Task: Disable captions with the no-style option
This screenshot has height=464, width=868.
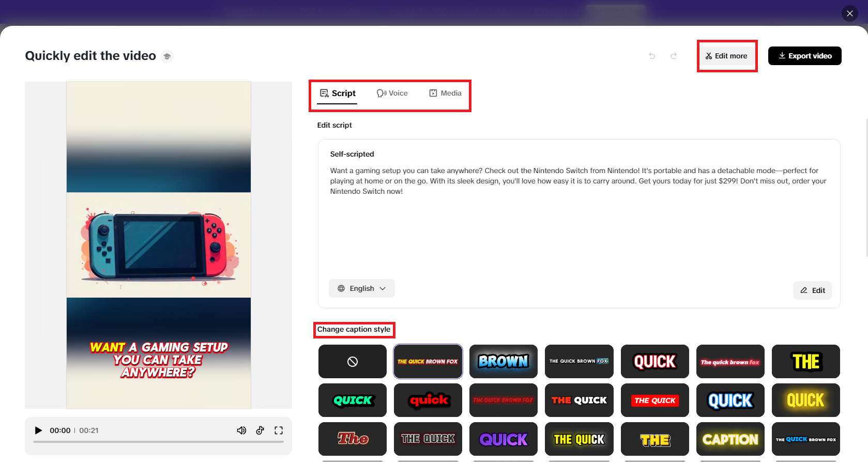Action: point(352,362)
